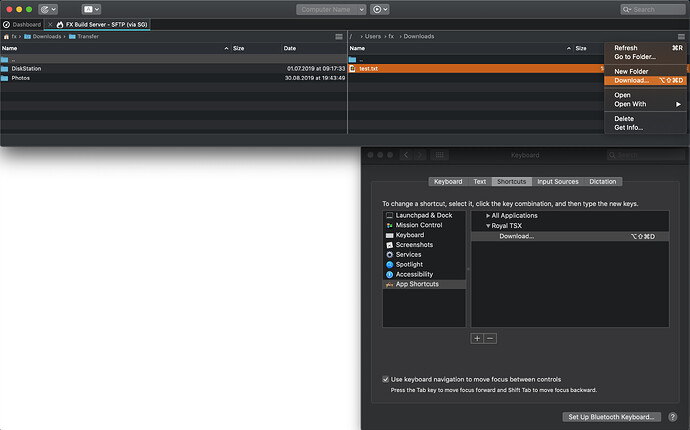Collapse the Royal TSX shortcuts group

[x=488, y=226]
